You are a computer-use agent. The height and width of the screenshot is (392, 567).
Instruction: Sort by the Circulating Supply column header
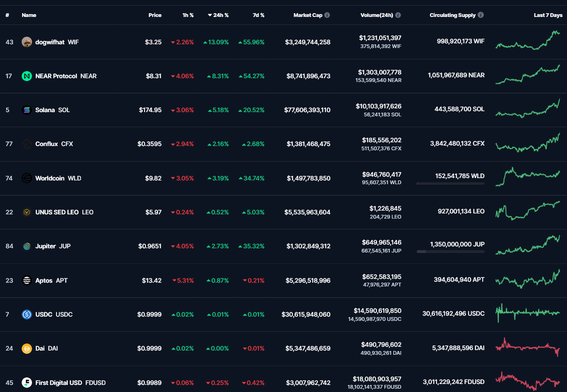click(x=453, y=15)
